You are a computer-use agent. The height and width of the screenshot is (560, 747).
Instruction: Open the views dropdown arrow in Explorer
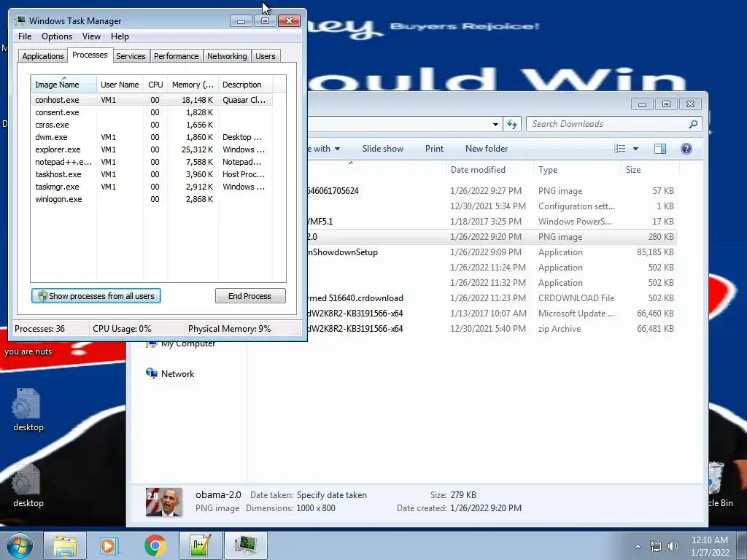pos(635,149)
